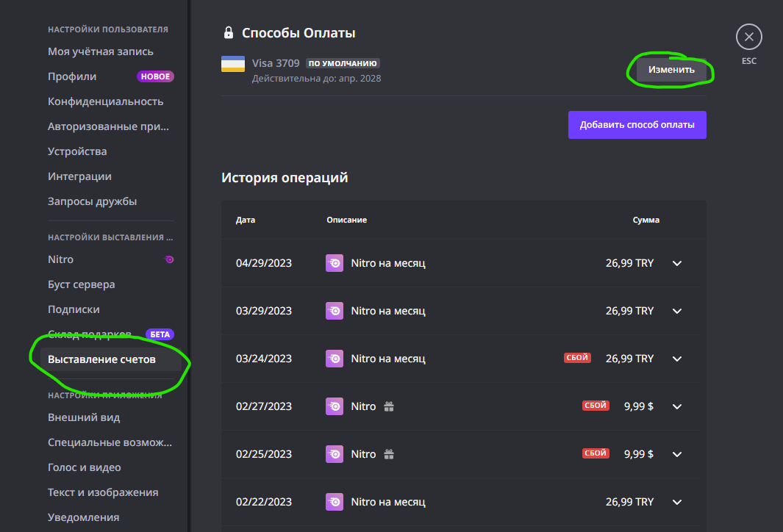Click gift icon in the 02/25/2023 row

(389, 454)
